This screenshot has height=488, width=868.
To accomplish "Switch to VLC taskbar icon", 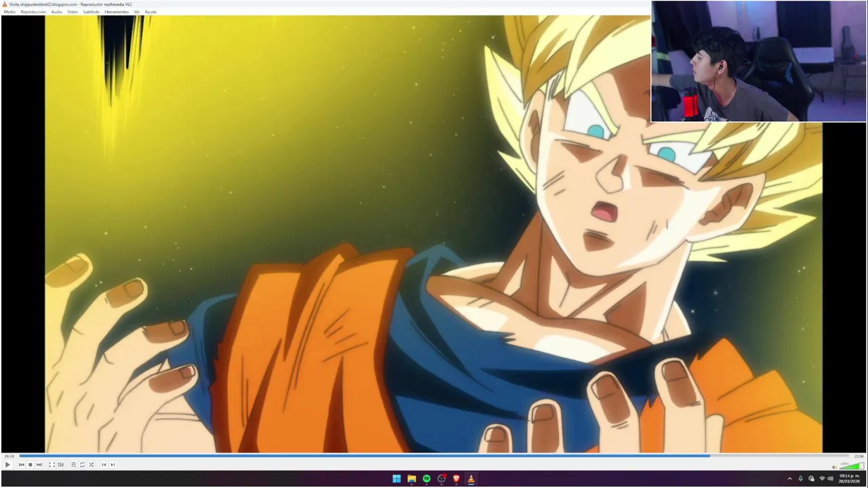I will 471,479.
